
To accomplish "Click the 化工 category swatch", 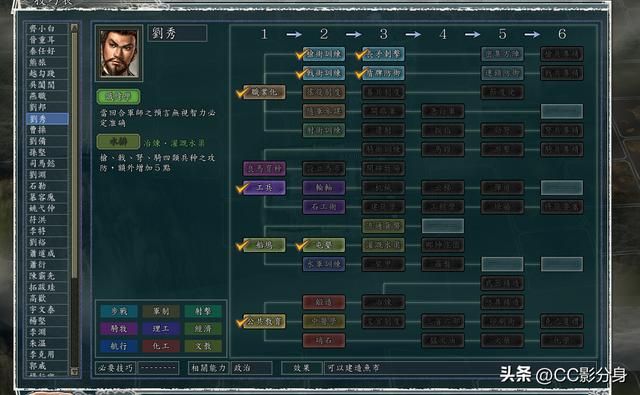I will 161,346.
